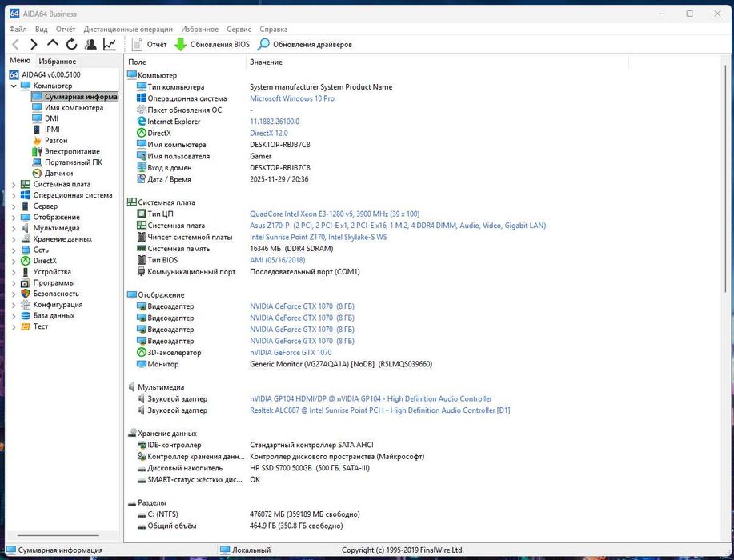This screenshot has width=734, height=560.
Task: Open the Избранное menu in the menu bar
Action: (200, 29)
